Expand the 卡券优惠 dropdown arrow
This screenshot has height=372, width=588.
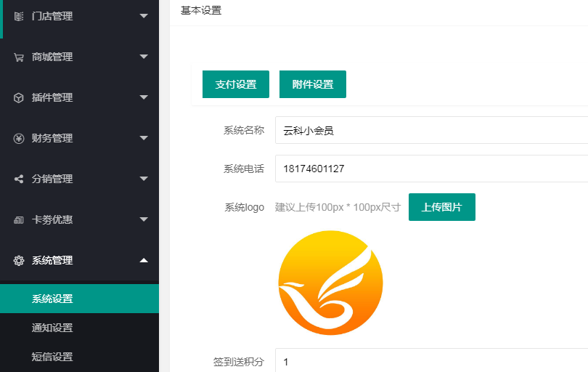tap(144, 219)
